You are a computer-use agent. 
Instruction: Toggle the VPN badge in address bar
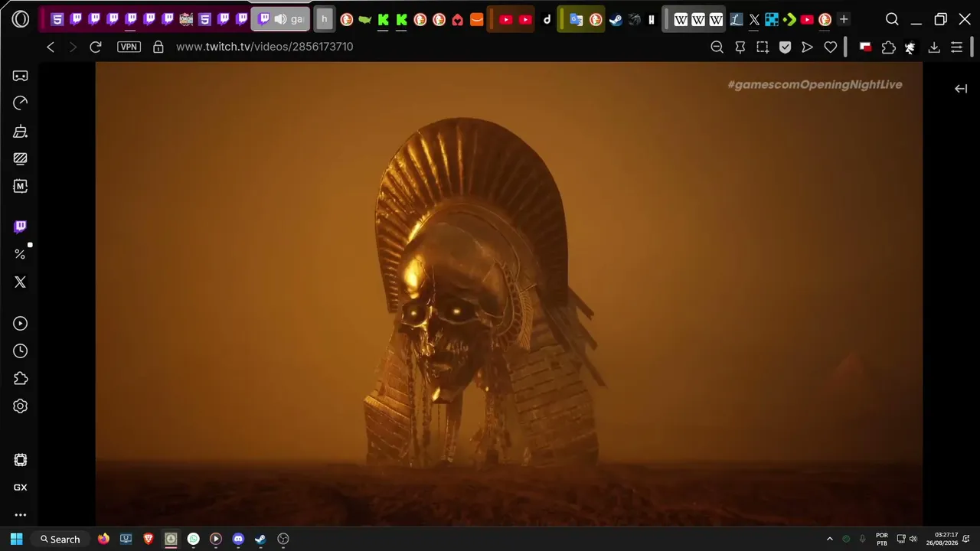point(129,47)
